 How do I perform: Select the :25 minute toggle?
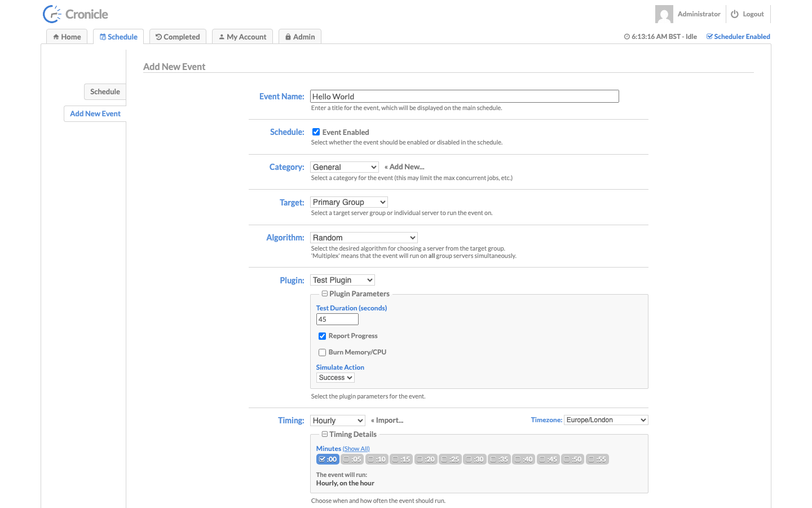pos(450,459)
